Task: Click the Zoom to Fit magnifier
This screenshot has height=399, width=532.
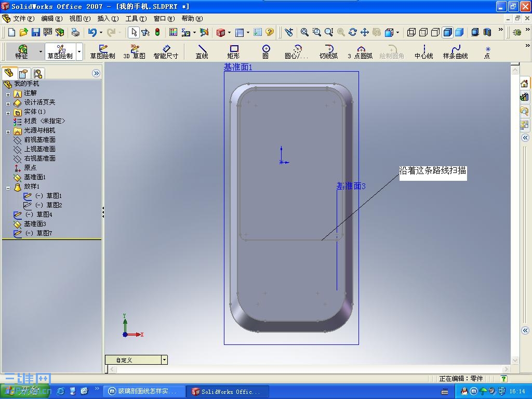Action: click(304, 32)
